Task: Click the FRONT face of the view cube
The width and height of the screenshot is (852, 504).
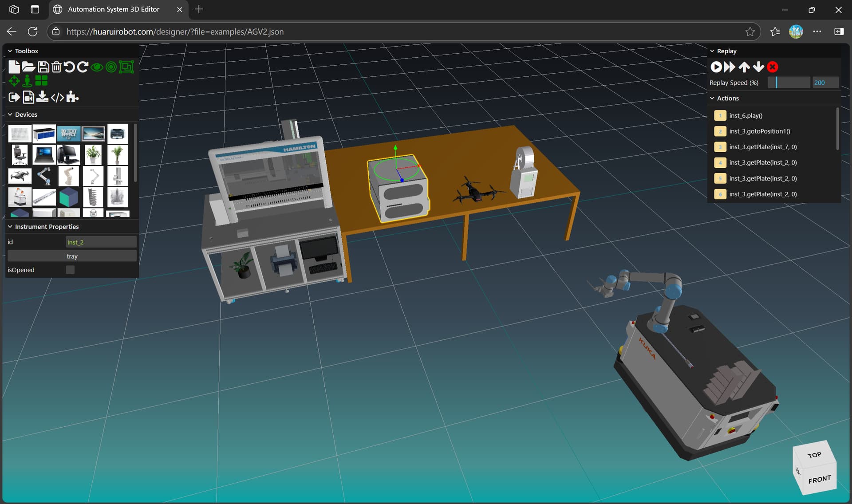Action: pyautogui.click(x=819, y=479)
